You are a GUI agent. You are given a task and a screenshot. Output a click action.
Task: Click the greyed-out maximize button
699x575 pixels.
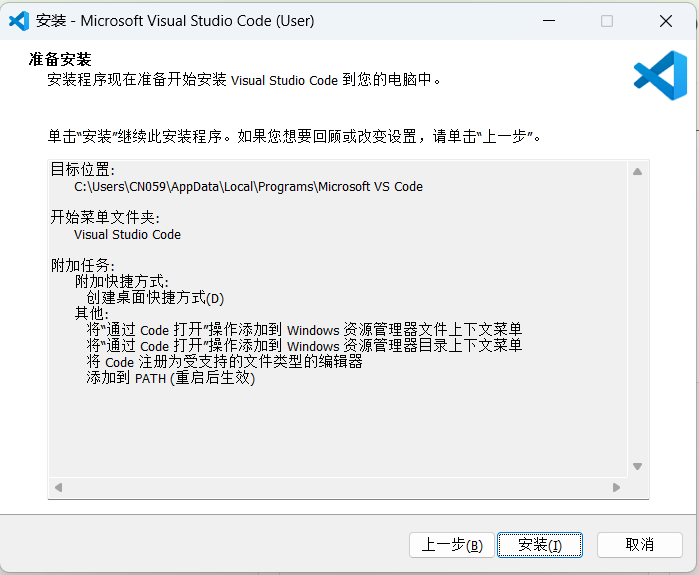point(607,20)
